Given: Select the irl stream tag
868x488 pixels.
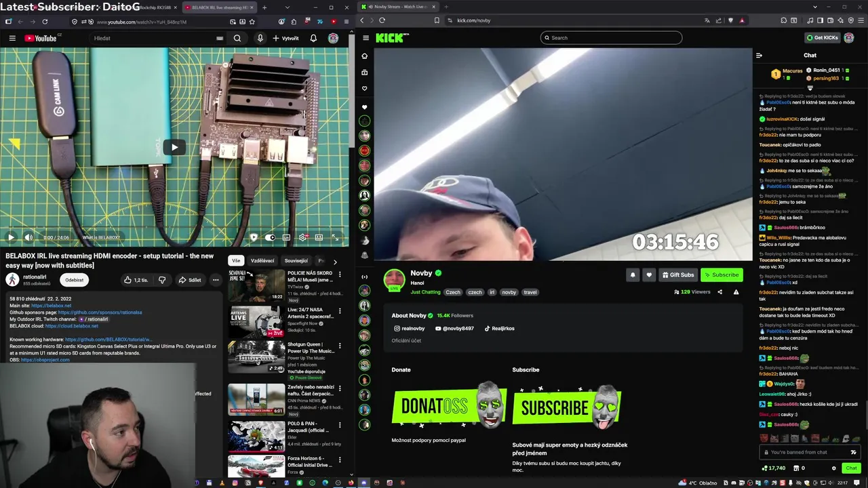Looking at the screenshot, I should click(492, 292).
